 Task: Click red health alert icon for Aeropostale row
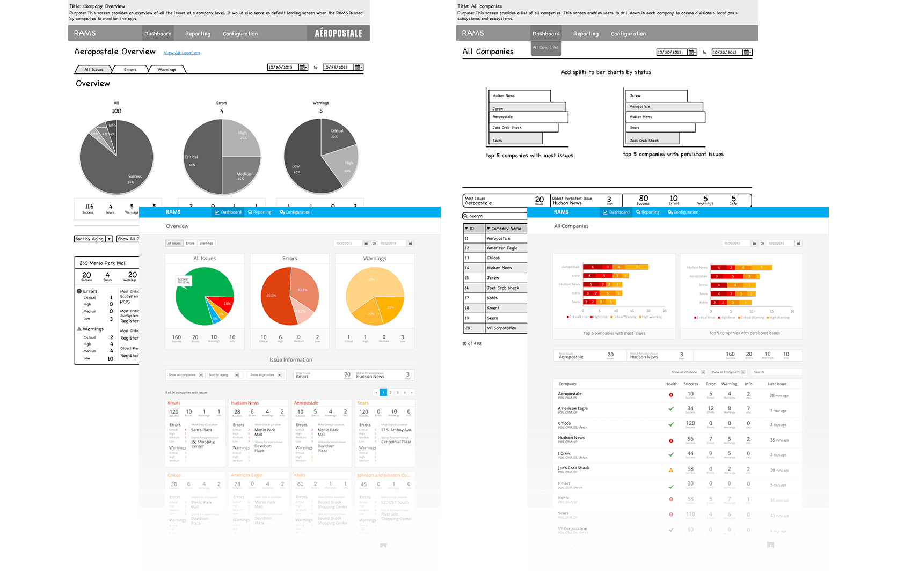click(x=671, y=395)
